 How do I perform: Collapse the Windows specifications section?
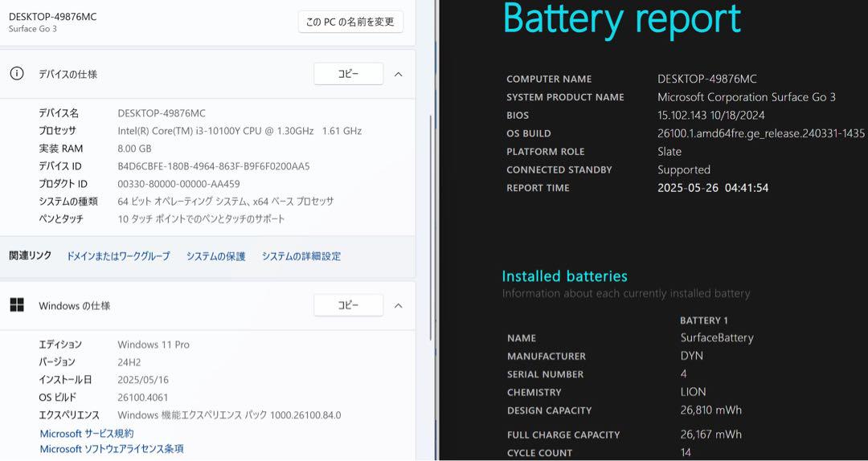[398, 305]
